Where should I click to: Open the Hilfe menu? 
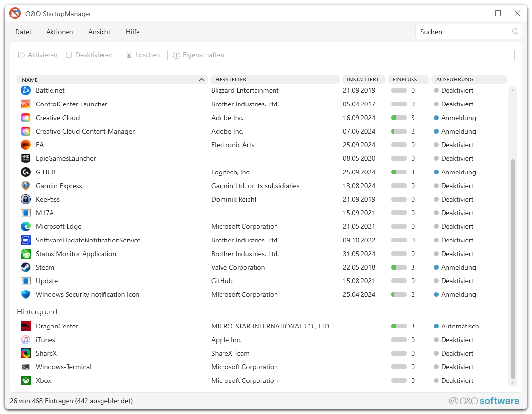click(x=133, y=32)
